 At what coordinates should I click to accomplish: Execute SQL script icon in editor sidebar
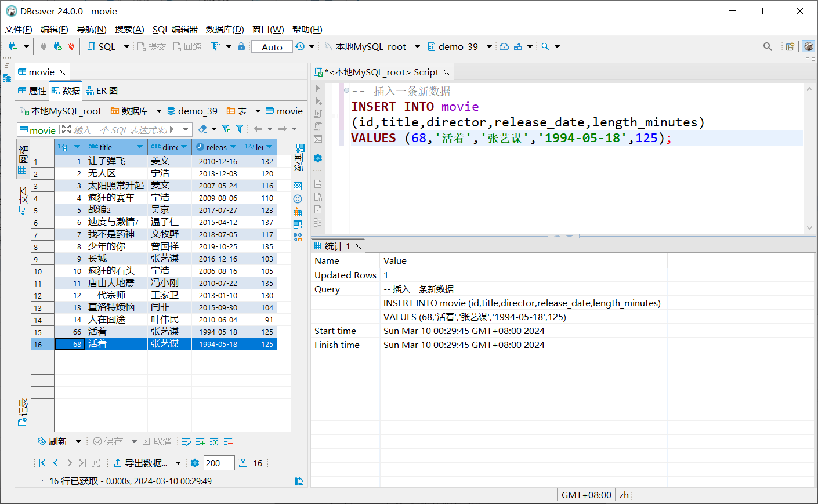point(318,114)
